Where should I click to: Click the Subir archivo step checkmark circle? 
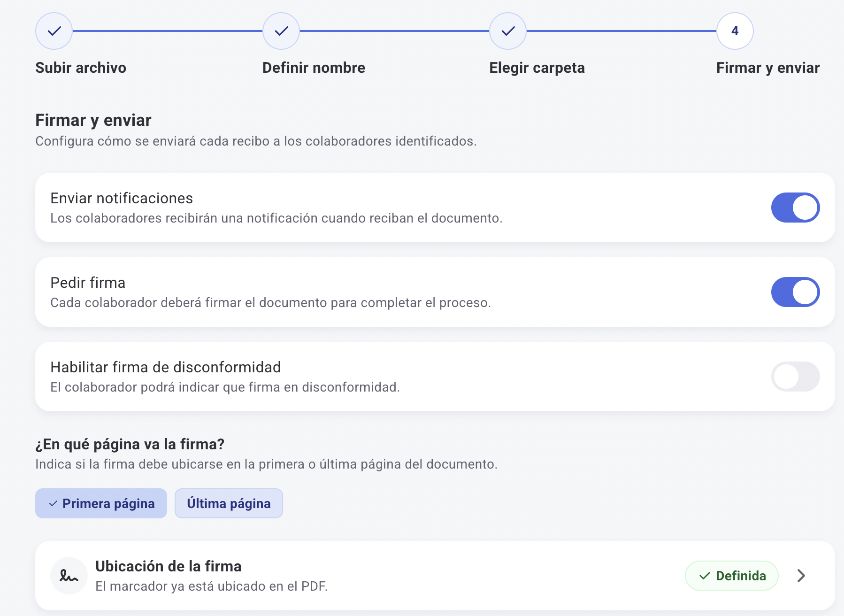[x=54, y=31]
